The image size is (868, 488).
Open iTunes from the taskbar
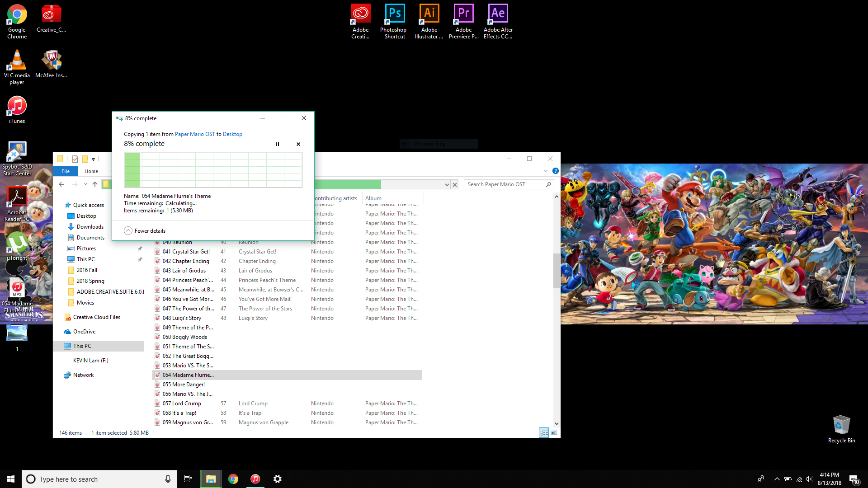255,479
